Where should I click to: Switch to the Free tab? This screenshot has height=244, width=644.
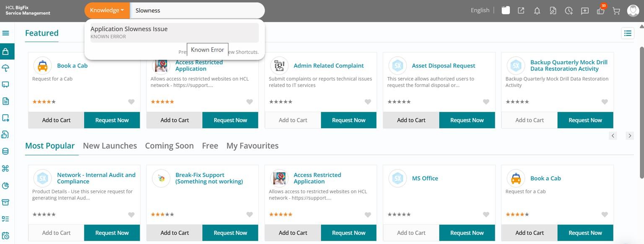(210, 146)
